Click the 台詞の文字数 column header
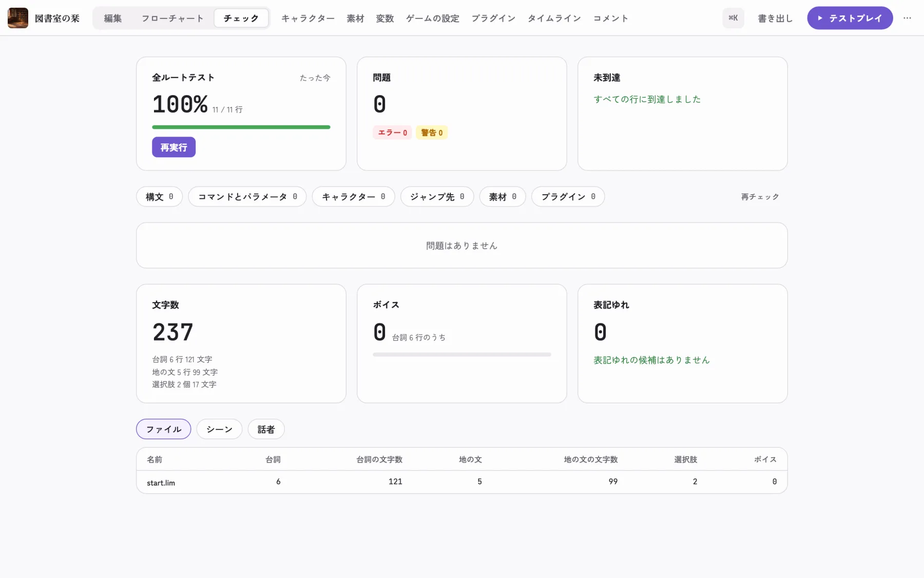This screenshot has width=924, height=578. 379,459
